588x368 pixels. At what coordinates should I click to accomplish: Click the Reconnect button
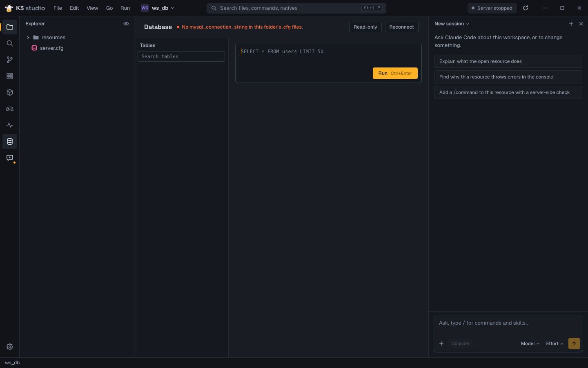coord(402,27)
